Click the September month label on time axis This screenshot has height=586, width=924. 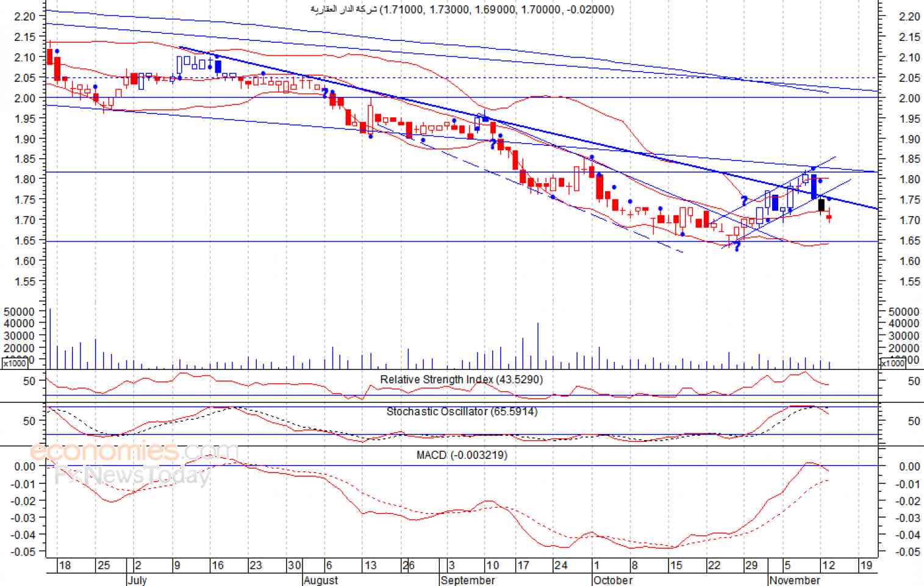point(468,580)
